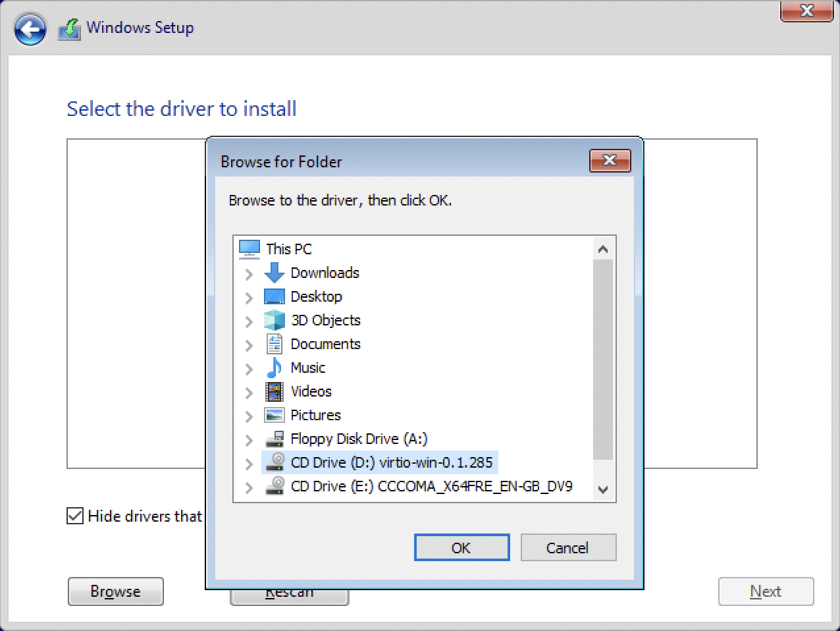Select the This PC computer icon
Screen dimensions: 840x631
point(249,249)
